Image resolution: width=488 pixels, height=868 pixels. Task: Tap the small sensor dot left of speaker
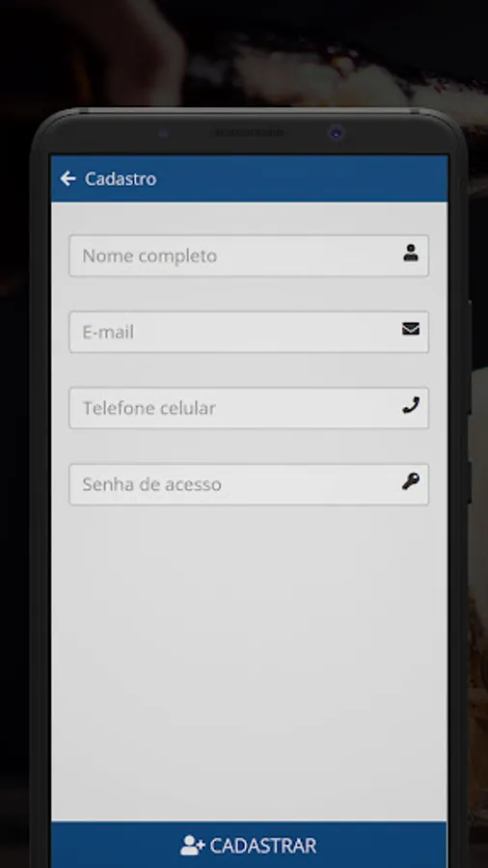coord(163,133)
